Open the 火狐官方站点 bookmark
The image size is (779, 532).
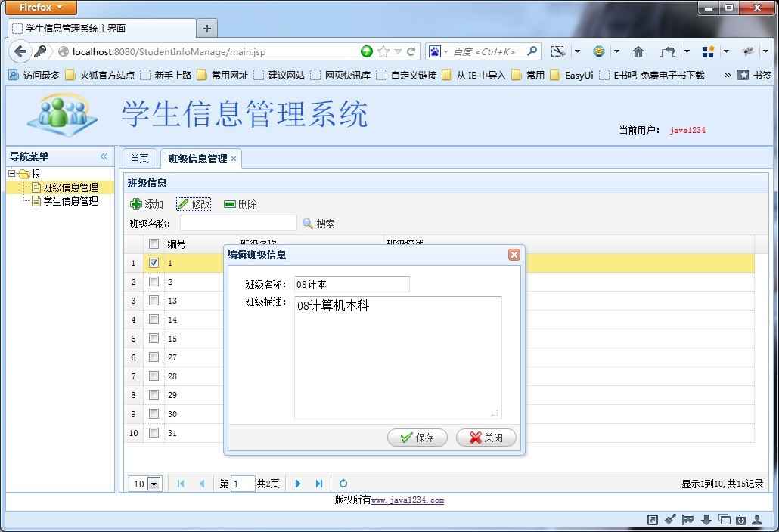100,75
